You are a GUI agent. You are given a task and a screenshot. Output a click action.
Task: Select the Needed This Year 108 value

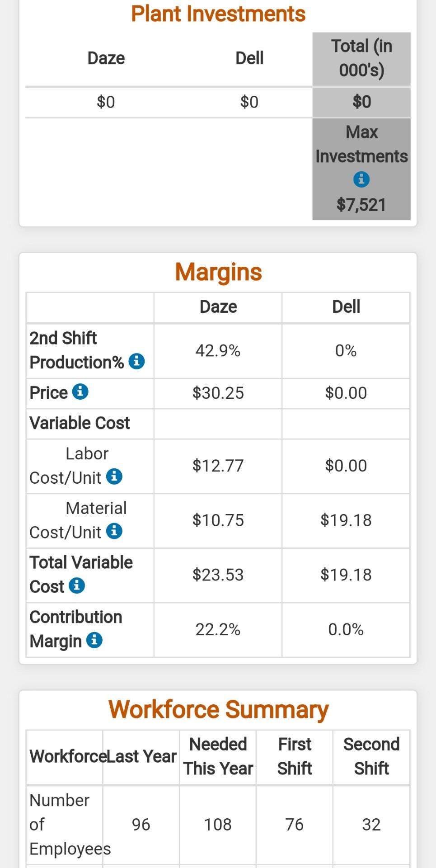coord(218,825)
